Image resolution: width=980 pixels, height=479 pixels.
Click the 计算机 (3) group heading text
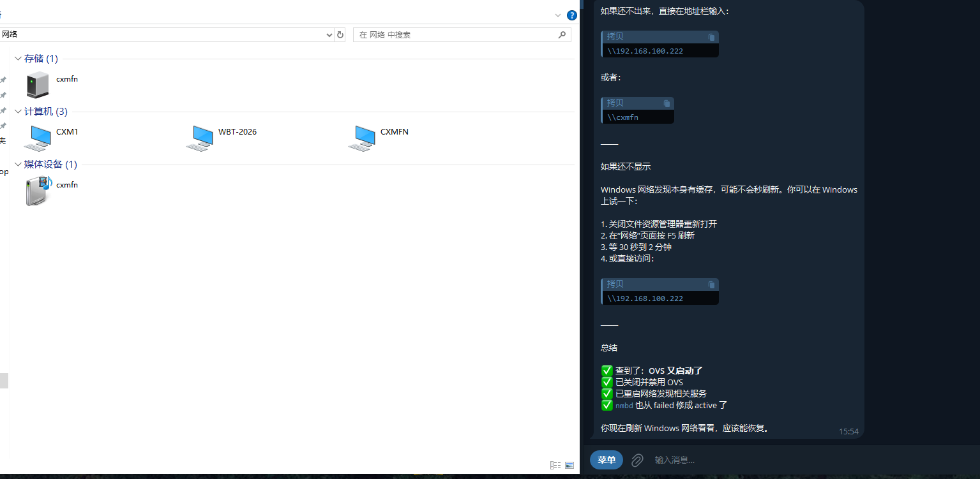pos(46,112)
